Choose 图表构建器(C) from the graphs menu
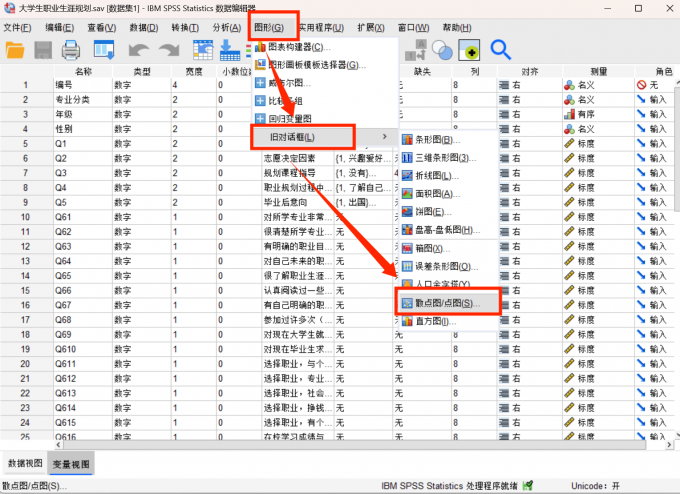The image size is (680, 494). point(325,47)
